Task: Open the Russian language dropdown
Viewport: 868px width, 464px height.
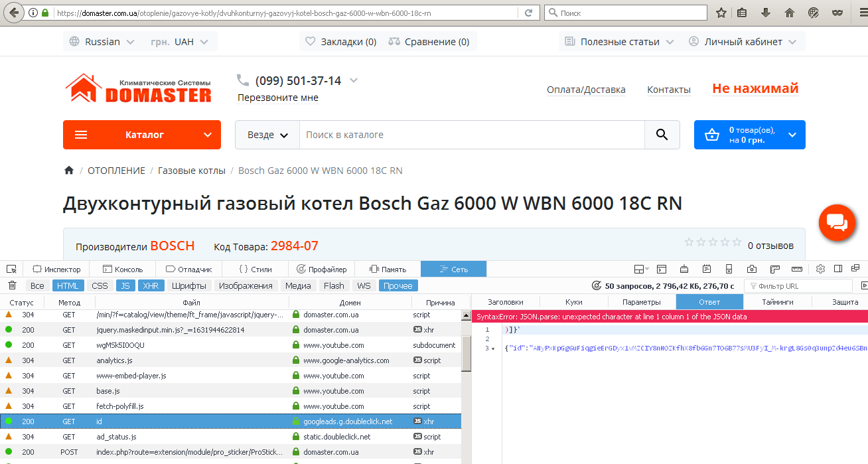Action: [102, 41]
